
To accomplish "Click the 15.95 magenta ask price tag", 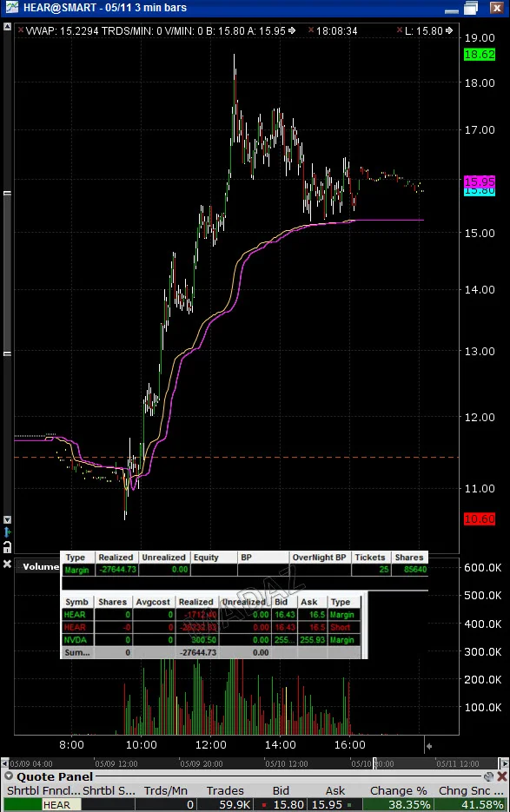I will point(480,182).
